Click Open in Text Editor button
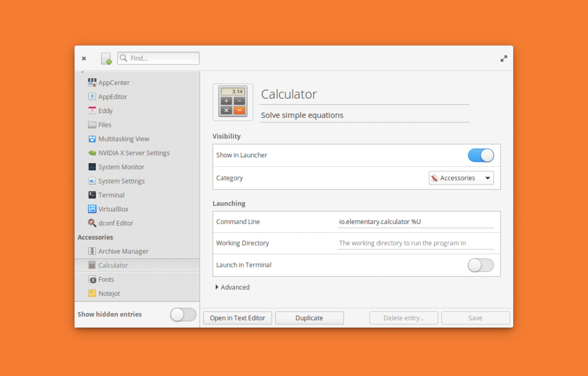The width and height of the screenshot is (588, 376). 237,318
